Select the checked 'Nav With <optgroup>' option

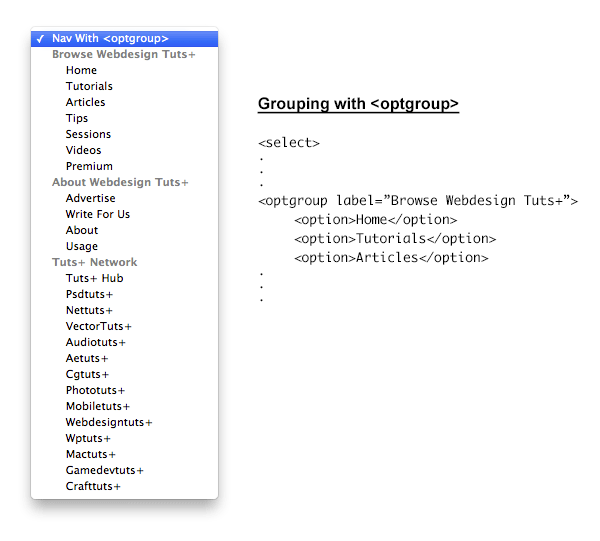[x=124, y=39]
